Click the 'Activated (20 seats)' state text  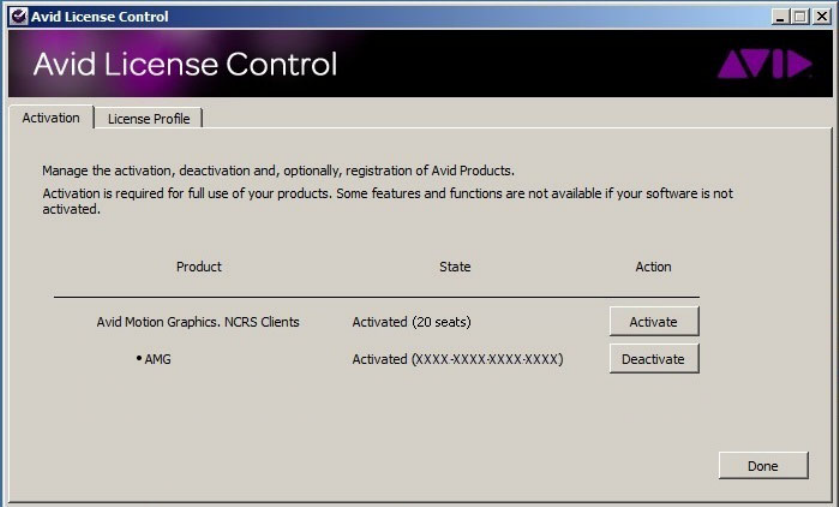pyautogui.click(x=411, y=322)
